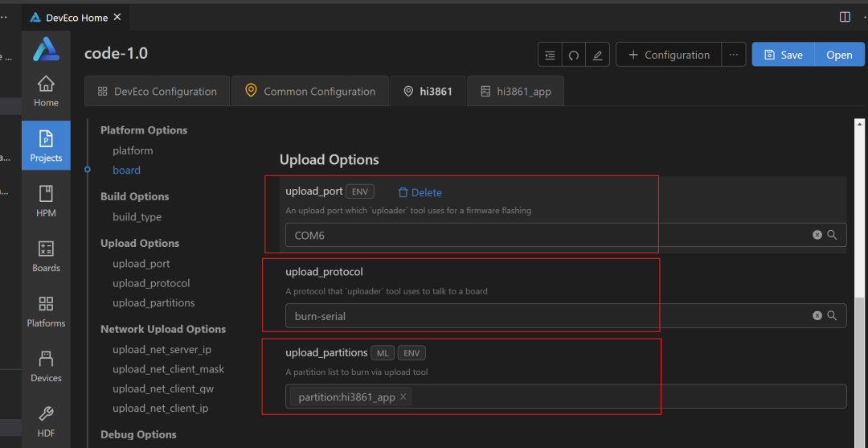Click the reload icon in toolbar
The height and width of the screenshot is (448, 868).
pyautogui.click(x=574, y=55)
